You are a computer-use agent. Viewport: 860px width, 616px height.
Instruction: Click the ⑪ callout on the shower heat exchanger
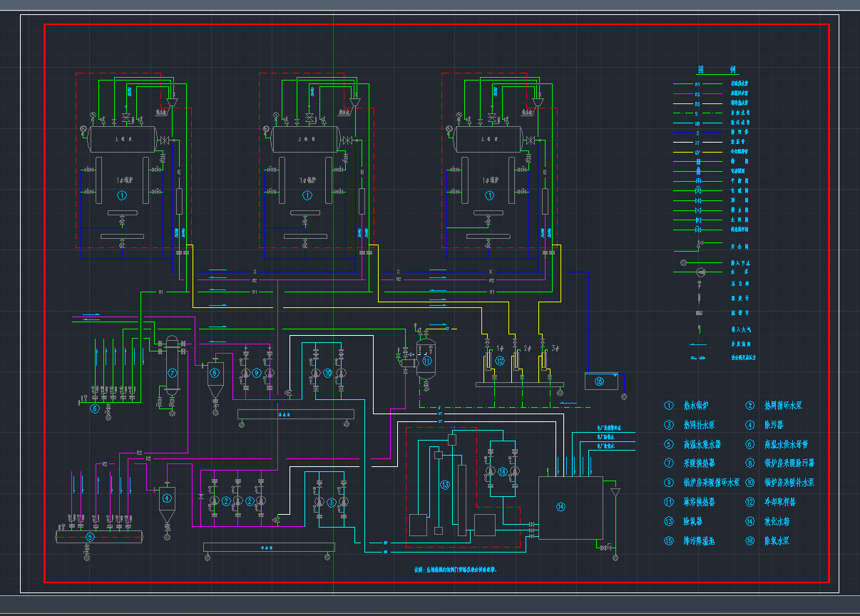coord(426,362)
